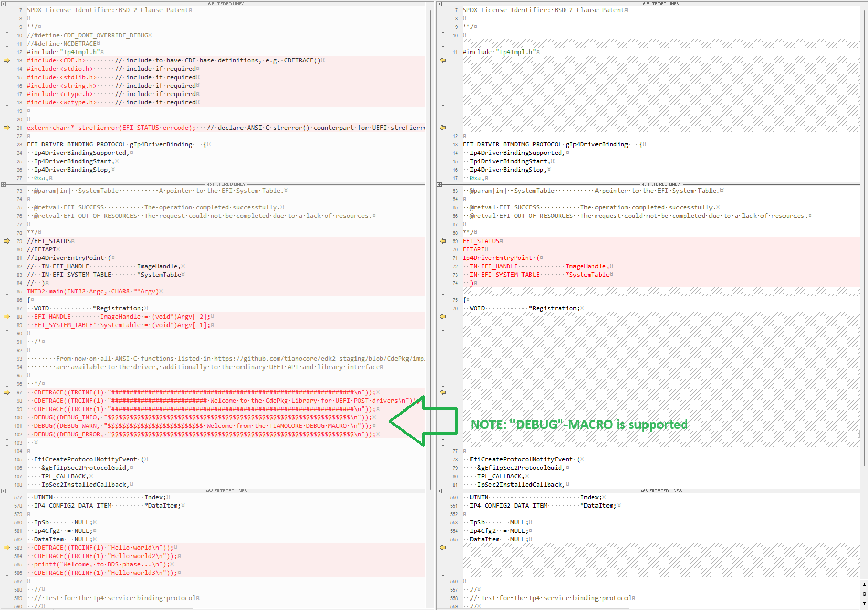
Task: Click left line 102 DEBUG_ERROR macro
Action: [207, 434]
